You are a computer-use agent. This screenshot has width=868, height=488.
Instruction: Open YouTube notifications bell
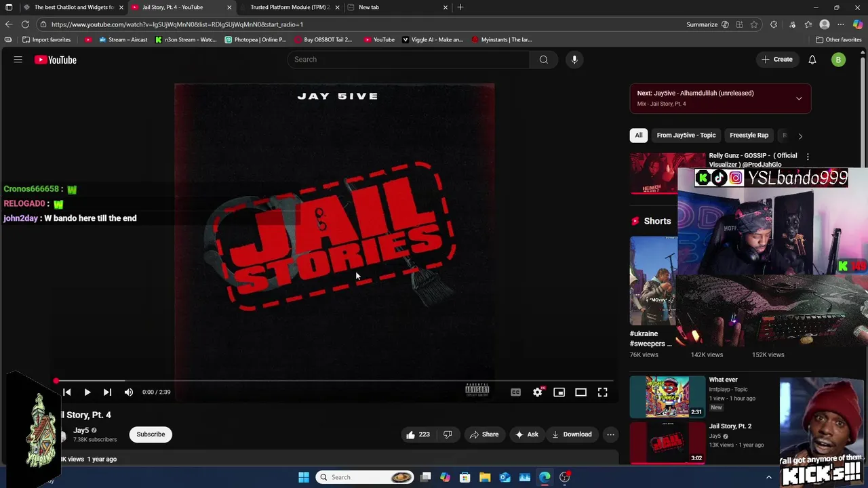tap(812, 60)
